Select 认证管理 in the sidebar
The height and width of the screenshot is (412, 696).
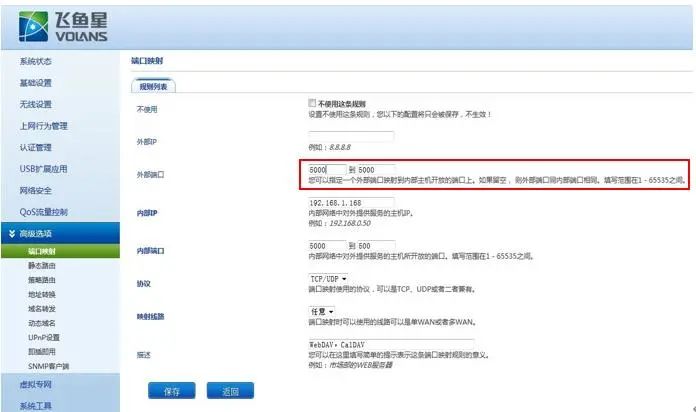tap(36, 147)
